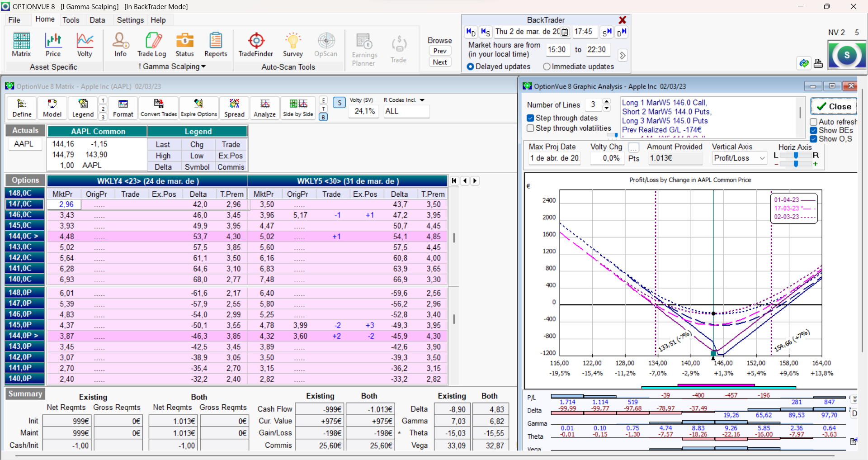
Task: Click the Close button in Graphic Analysis
Action: pos(834,106)
